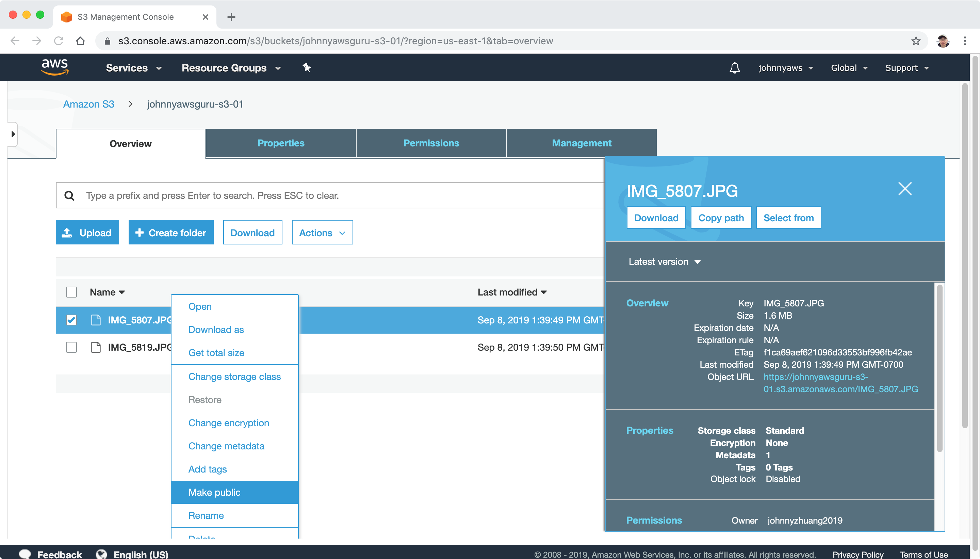Image resolution: width=980 pixels, height=559 pixels.
Task: Choose Open from the context menu
Action: tap(235, 306)
